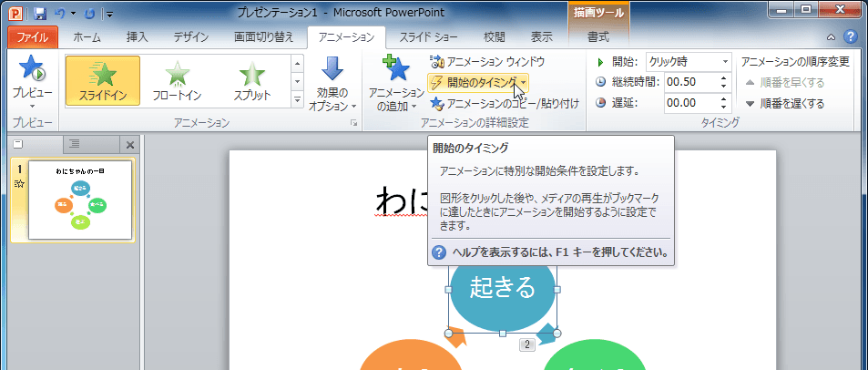
Task: Undo the last action in quick access toolbar
Action: (x=60, y=14)
